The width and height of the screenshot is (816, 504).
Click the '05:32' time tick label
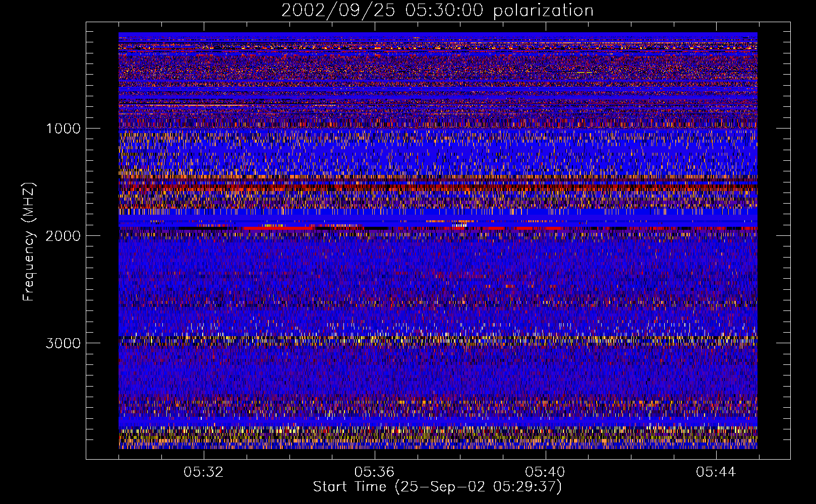pos(203,472)
